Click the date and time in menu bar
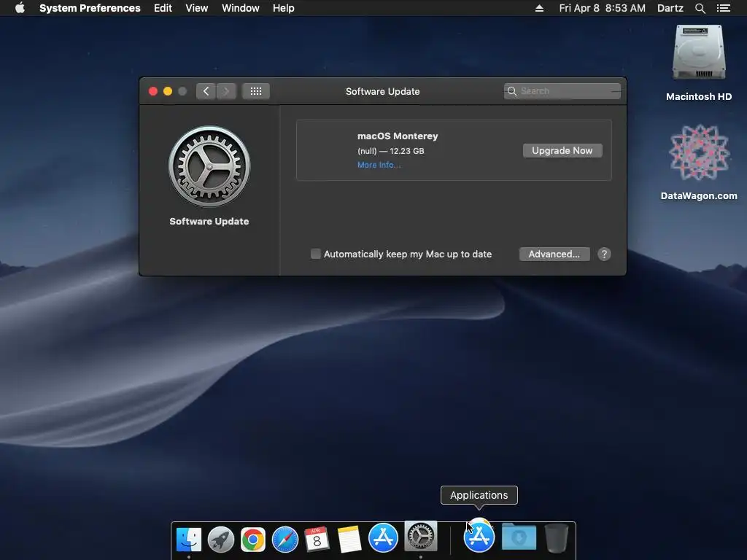Screen dimensions: 747x560 602,8
